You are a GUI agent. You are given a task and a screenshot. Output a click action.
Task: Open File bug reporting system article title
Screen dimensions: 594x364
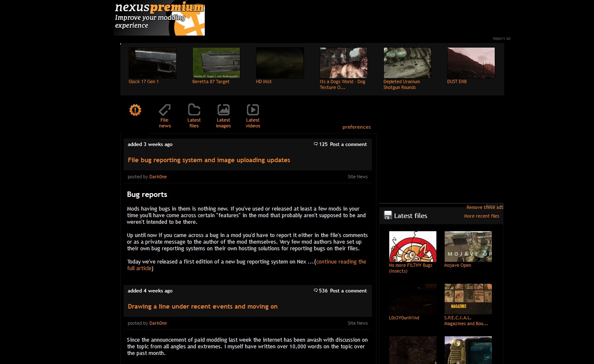209,160
